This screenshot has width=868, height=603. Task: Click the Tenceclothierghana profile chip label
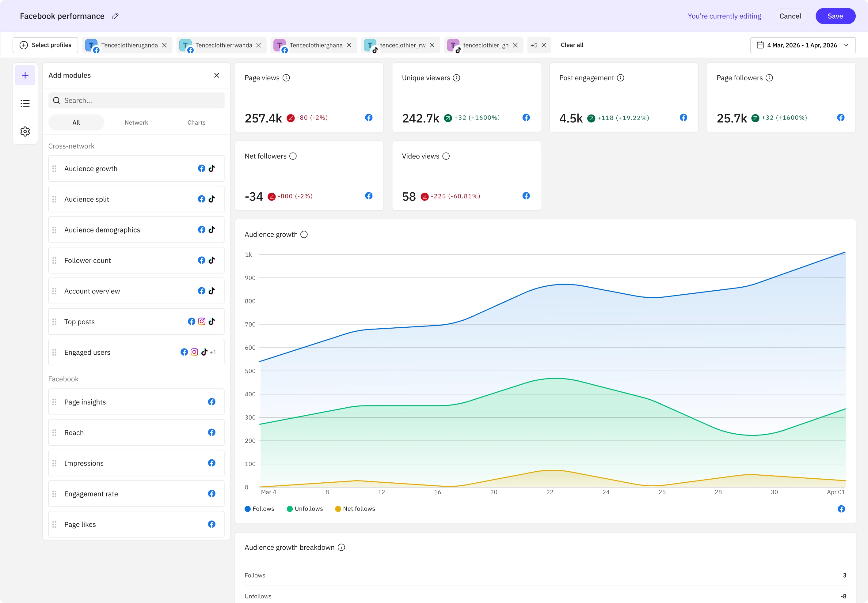click(x=316, y=45)
